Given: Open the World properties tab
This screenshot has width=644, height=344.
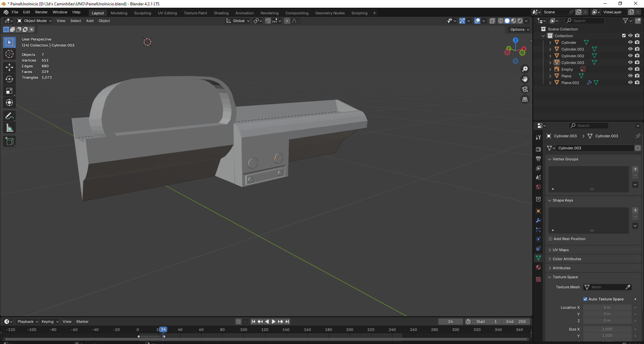Looking at the screenshot, I should point(538,187).
